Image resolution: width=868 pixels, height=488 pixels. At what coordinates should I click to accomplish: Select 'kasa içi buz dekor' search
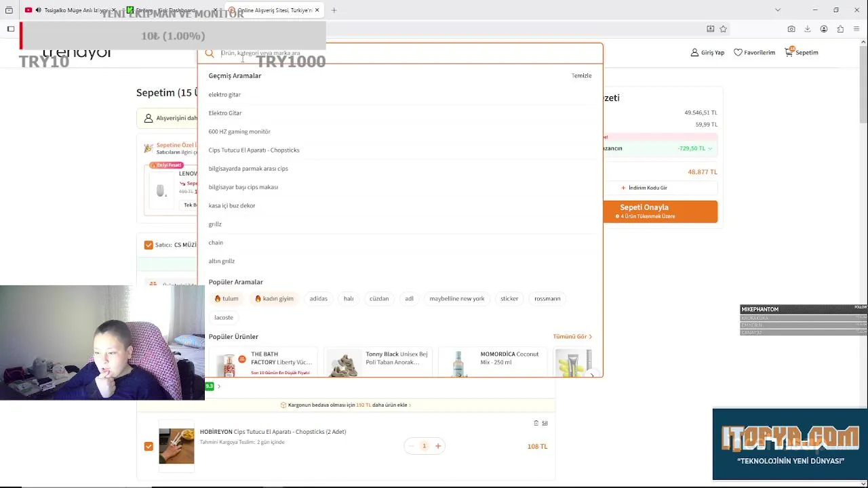tap(232, 205)
